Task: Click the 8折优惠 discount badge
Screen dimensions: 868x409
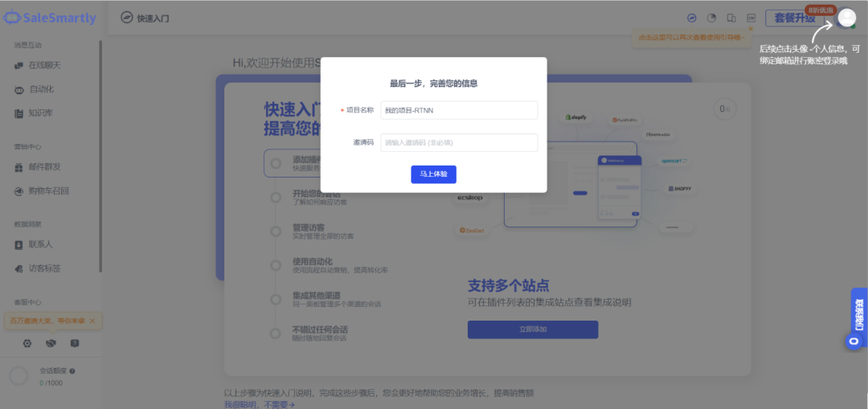Action: coord(821,10)
